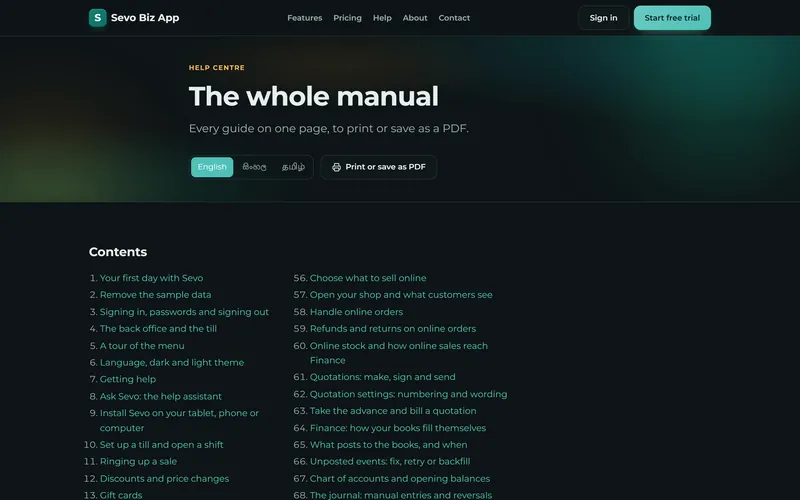Viewport: 800px width, 500px height.
Task: Open 'Language, dark and light theme'
Action: [x=171, y=363]
